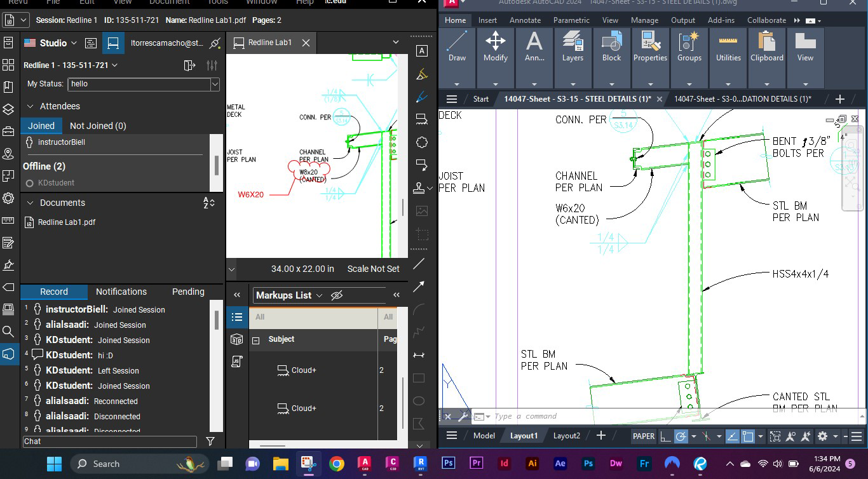Image resolution: width=868 pixels, height=479 pixels.
Task: Select the Text Box markup tool
Action: point(421,51)
